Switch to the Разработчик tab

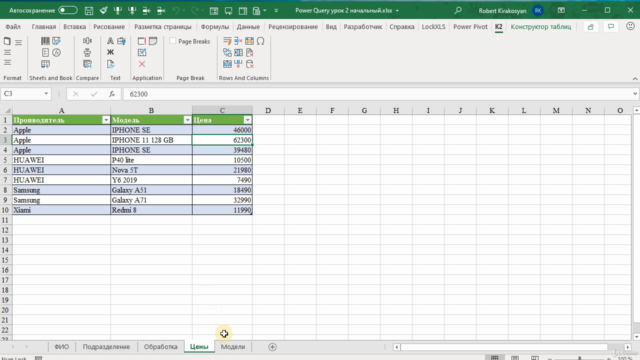click(363, 27)
